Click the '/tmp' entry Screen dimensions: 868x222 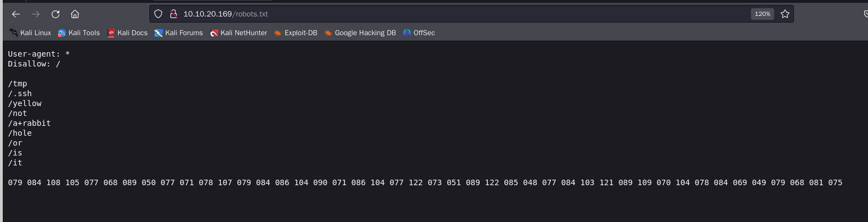18,84
